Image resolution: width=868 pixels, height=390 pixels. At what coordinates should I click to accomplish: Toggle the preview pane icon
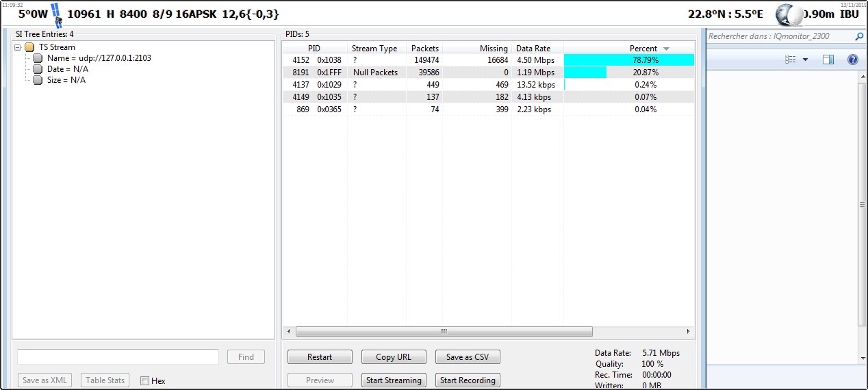[828, 60]
